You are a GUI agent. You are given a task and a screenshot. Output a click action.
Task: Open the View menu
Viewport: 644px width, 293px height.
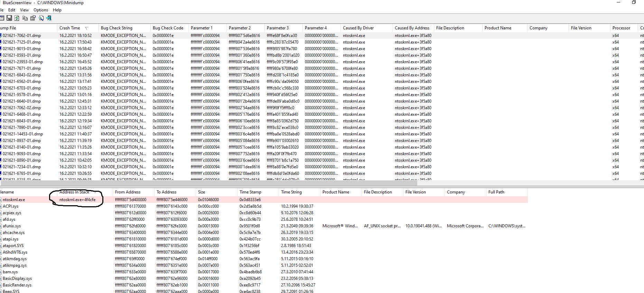(x=24, y=10)
